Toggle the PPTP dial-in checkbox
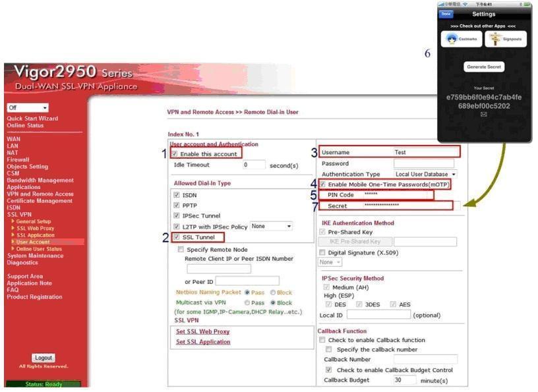Image resolution: width=538 pixels, height=392 pixels. click(176, 205)
